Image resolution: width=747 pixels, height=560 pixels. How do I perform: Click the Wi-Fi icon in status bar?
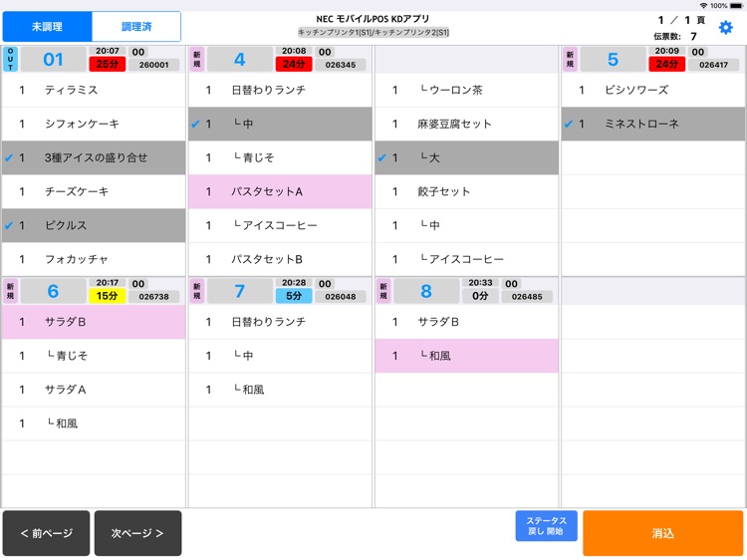(x=703, y=6)
